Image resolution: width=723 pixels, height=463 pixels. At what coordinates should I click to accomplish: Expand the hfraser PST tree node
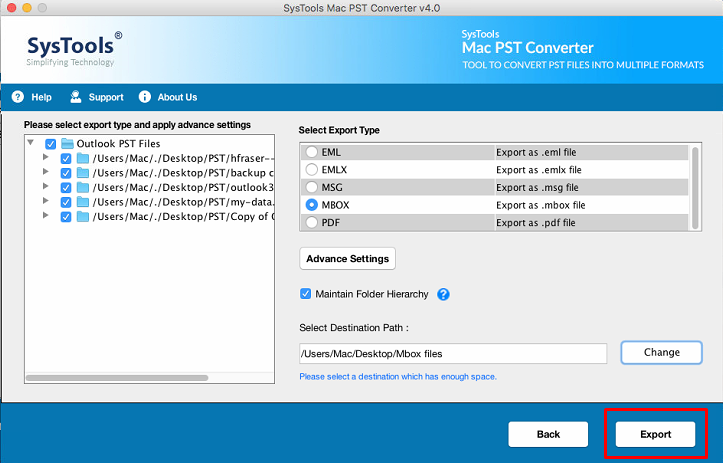click(45, 157)
